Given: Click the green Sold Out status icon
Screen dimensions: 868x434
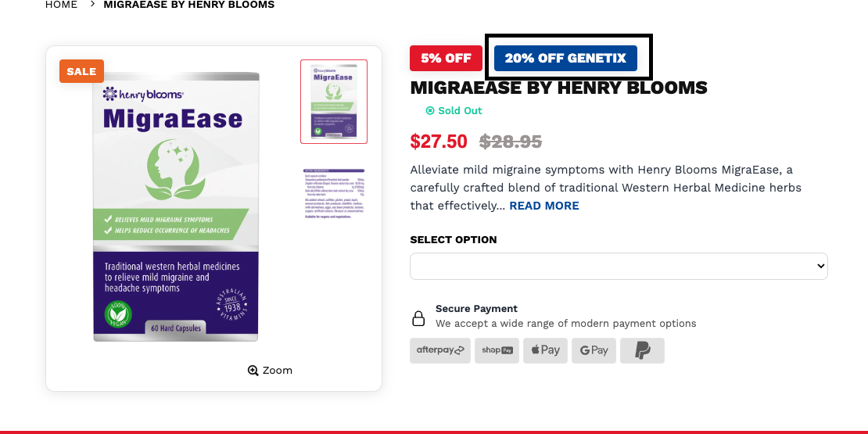Looking at the screenshot, I should (x=429, y=111).
